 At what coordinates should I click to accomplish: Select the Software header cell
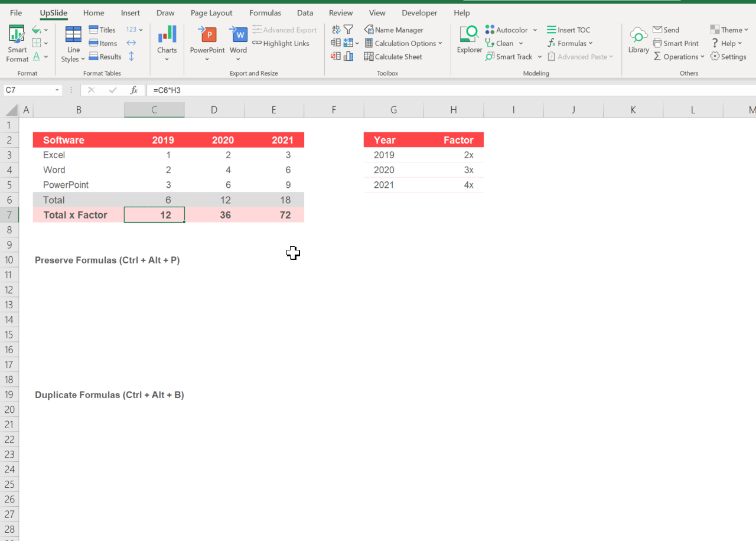[x=79, y=140]
